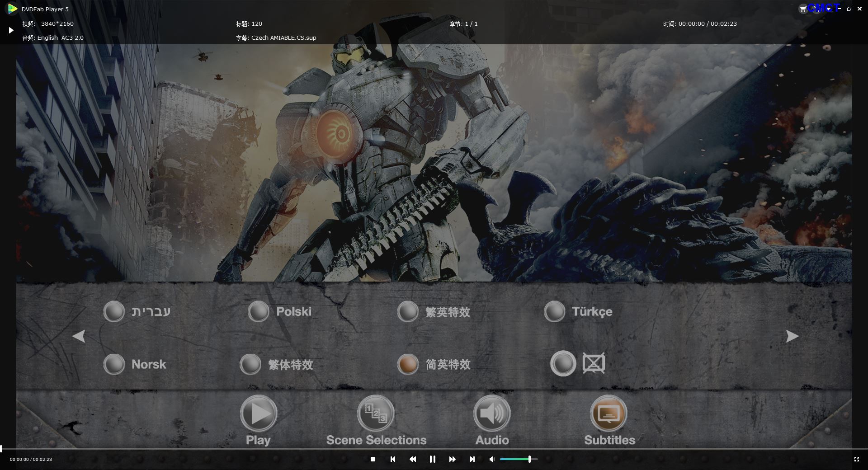Open the Audio menu speaker icon
This screenshot has width=868, height=470.
[x=492, y=414]
